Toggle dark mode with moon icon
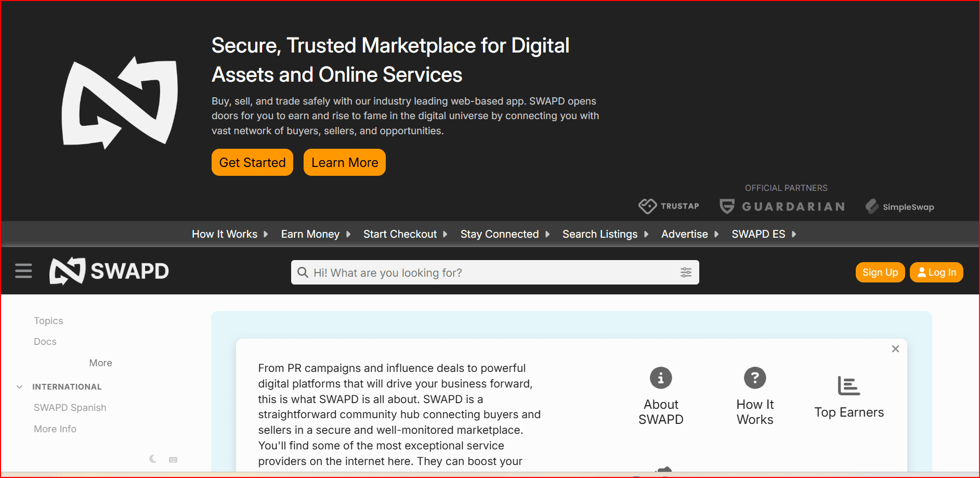980x478 pixels. tap(153, 459)
